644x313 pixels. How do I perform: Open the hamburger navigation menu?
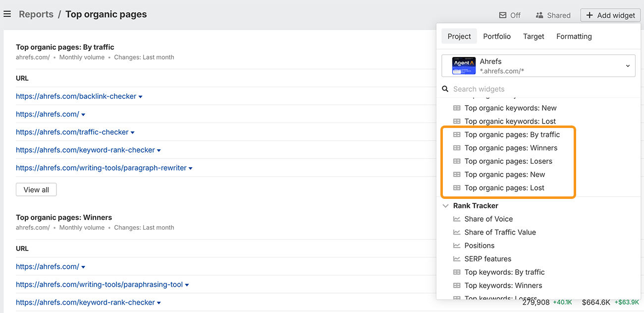pos(7,14)
